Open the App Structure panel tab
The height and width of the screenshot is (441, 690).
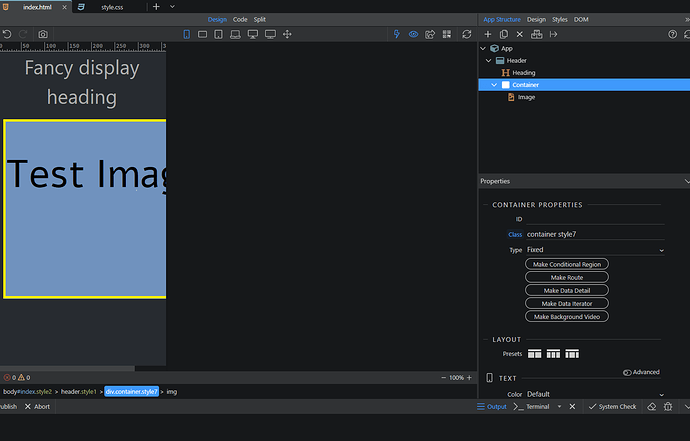pos(502,19)
